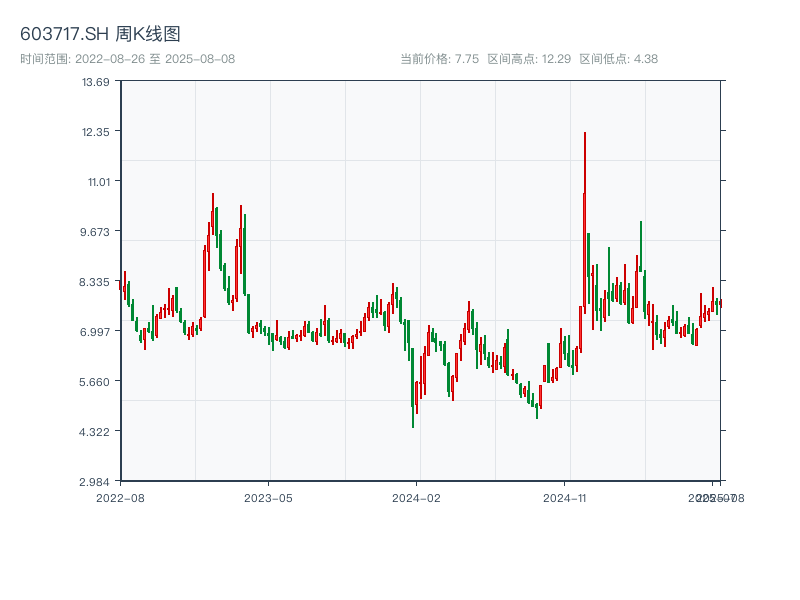Image resolution: width=800 pixels, height=600 pixels.
Task: Select the 2023-05 x-axis date label
Action: 268,497
